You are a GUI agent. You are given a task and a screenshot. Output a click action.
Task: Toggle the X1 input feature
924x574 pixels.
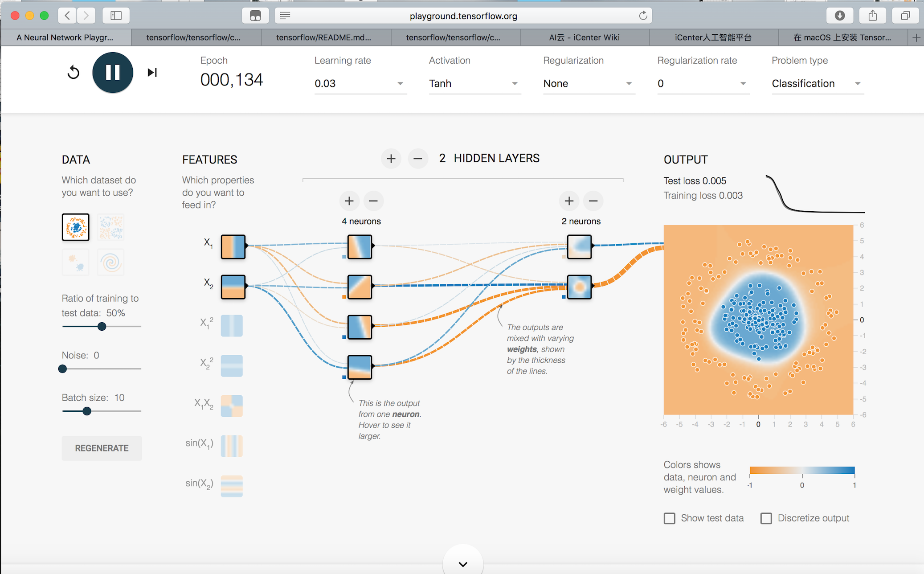(233, 246)
